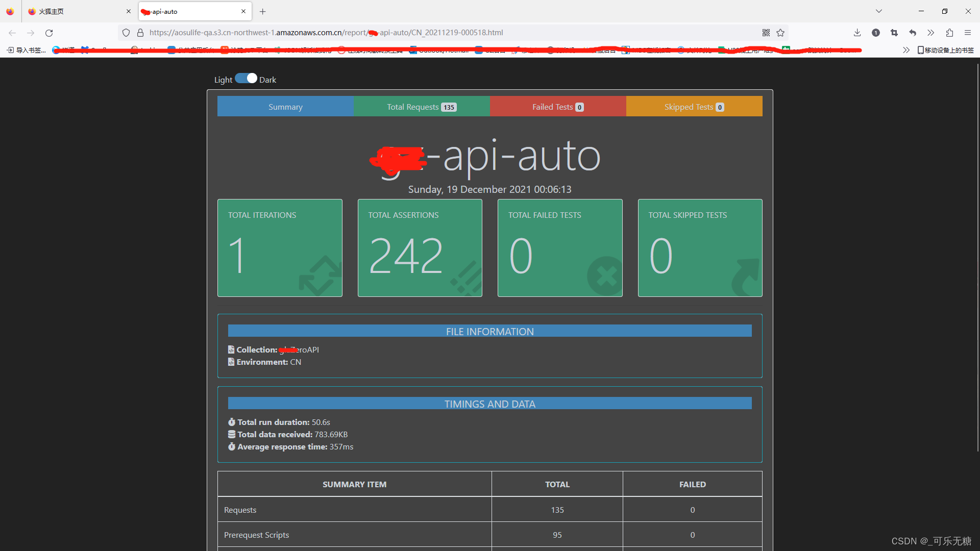The image size is (980, 551).
Task: Go forward to next page
Action: [x=31, y=33]
